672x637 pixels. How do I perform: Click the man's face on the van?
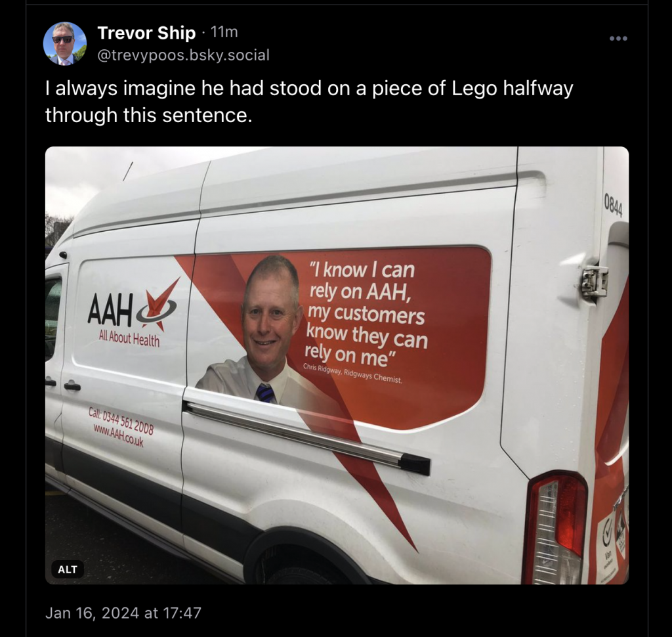270,306
